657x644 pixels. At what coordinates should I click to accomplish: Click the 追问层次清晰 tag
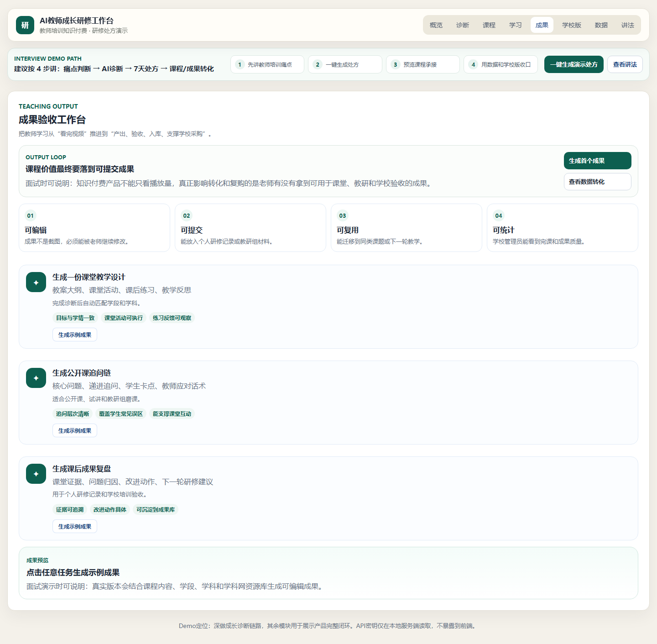pyautogui.click(x=73, y=414)
